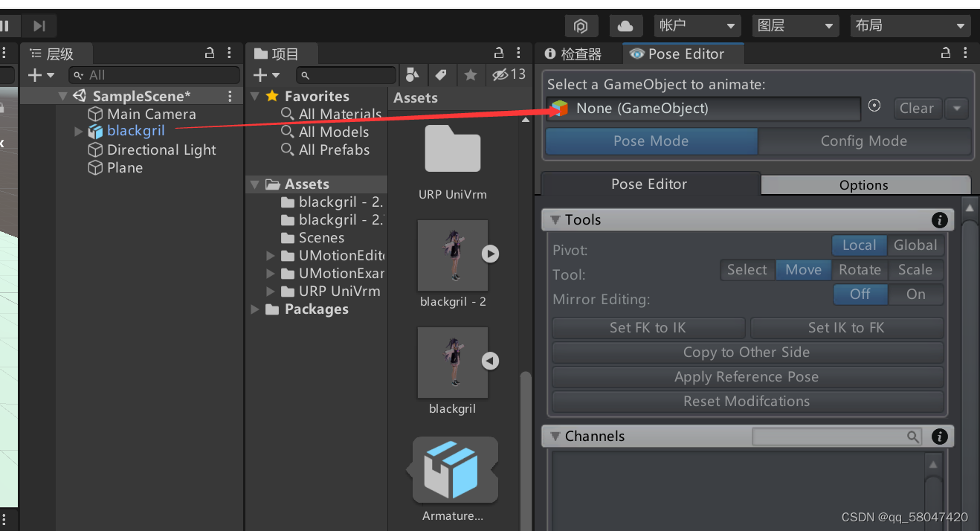980x531 pixels.
Task: Open the cloud services icon
Action: [x=625, y=25]
